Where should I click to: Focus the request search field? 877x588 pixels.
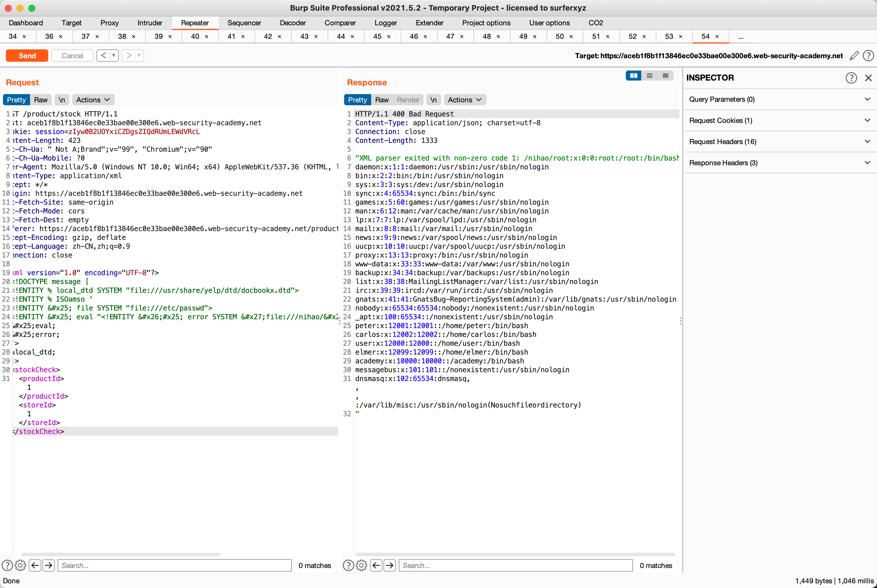(x=174, y=565)
